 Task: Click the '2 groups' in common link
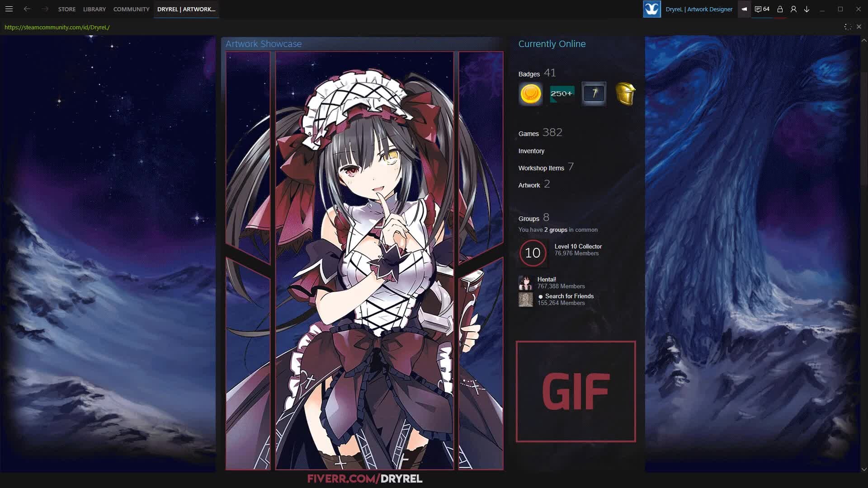(x=556, y=230)
